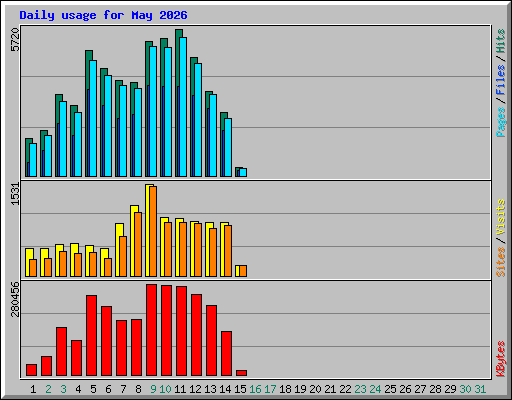Image resolution: width=512 pixels, height=400 pixels.
Task: Click the Visits legend label
Action: click(x=501, y=217)
